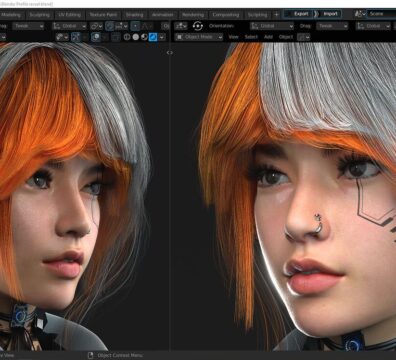Switch to wireframe shading icon
Screen dimensions: 396x360
(127, 37)
